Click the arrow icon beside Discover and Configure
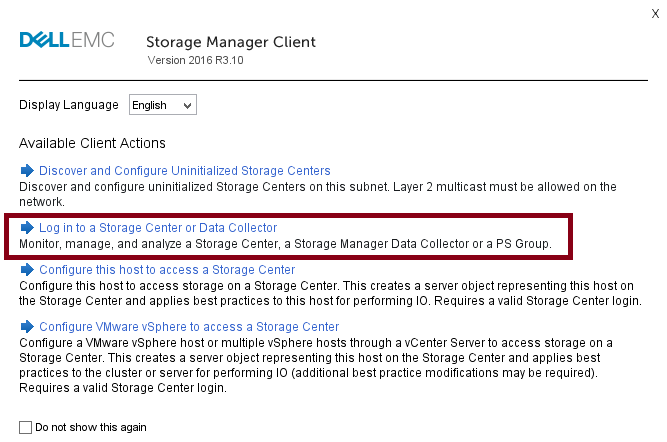The width and height of the screenshot is (667, 442). [27, 171]
